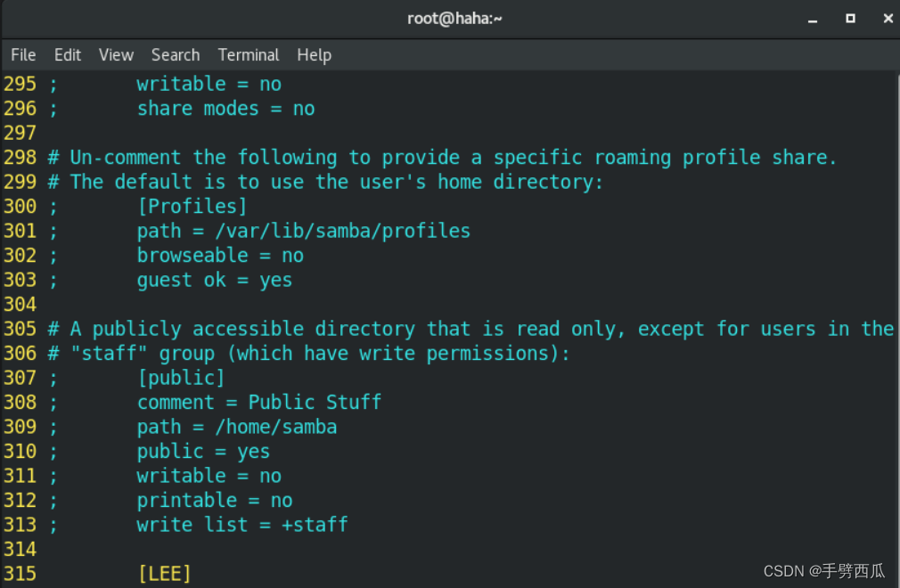Open the Help menu
900x588 pixels.
tap(314, 55)
